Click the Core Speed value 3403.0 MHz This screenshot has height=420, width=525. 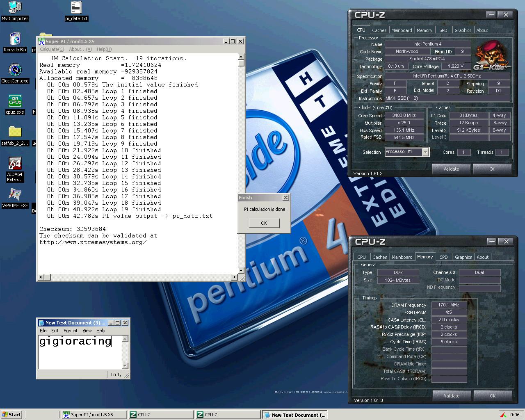tap(404, 116)
